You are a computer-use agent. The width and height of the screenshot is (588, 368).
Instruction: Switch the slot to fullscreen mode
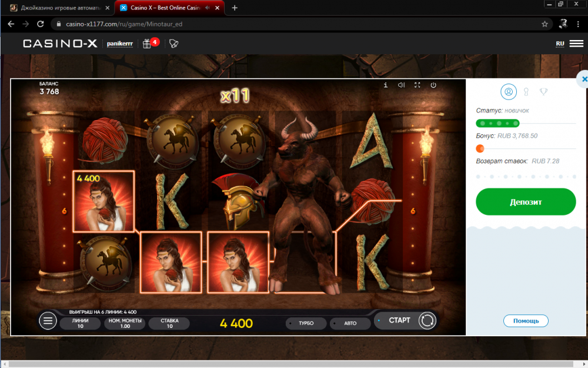417,85
